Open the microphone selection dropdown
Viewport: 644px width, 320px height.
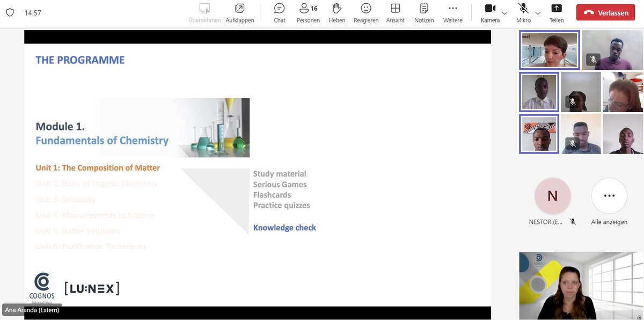coord(537,13)
